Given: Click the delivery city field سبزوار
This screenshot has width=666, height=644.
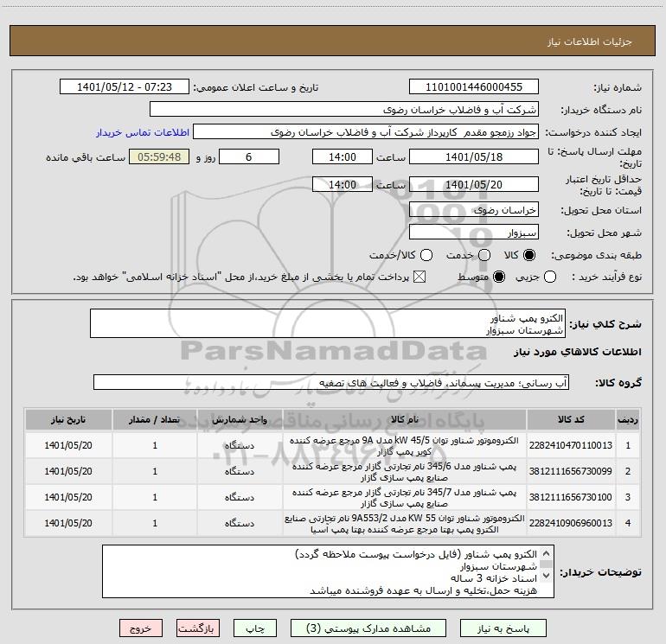Looking at the screenshot, I should click(474, 233).
